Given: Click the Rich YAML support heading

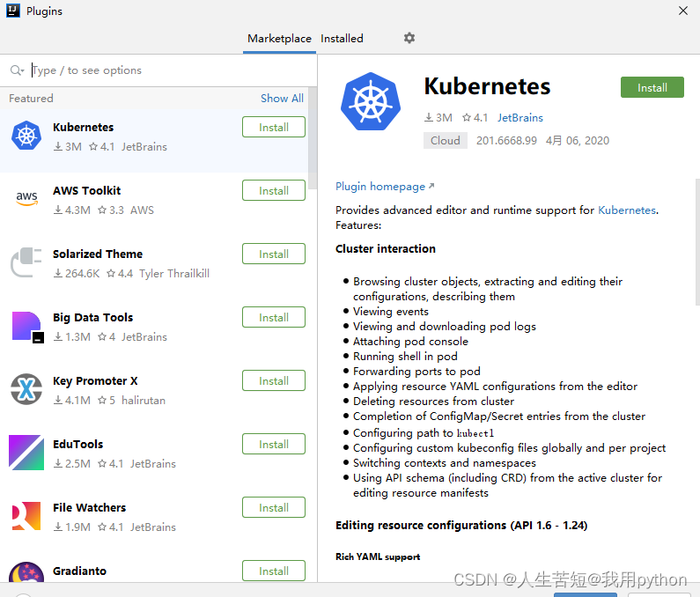Looking at the screenshot, I should click(378, 556).
